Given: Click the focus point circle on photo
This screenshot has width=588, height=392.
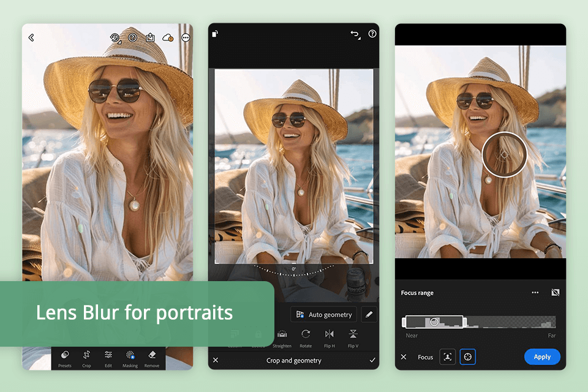Looking at the screenshot, I should click(504, 154).
